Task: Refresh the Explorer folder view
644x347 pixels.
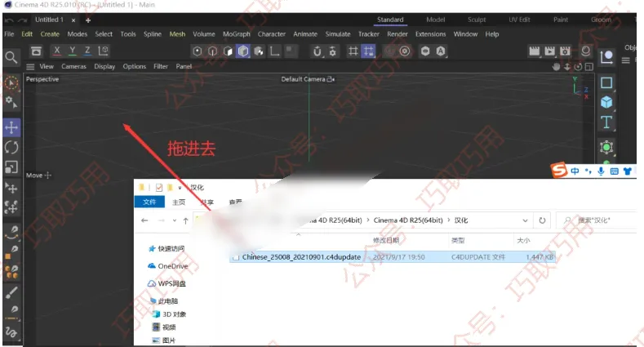Action: click(542, 220)
